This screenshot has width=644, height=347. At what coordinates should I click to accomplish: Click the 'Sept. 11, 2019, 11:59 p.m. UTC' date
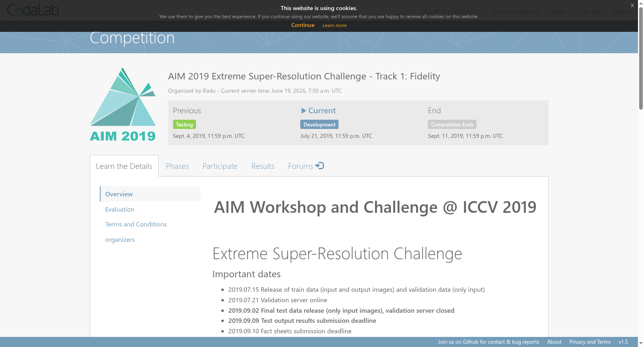(465, 136)
